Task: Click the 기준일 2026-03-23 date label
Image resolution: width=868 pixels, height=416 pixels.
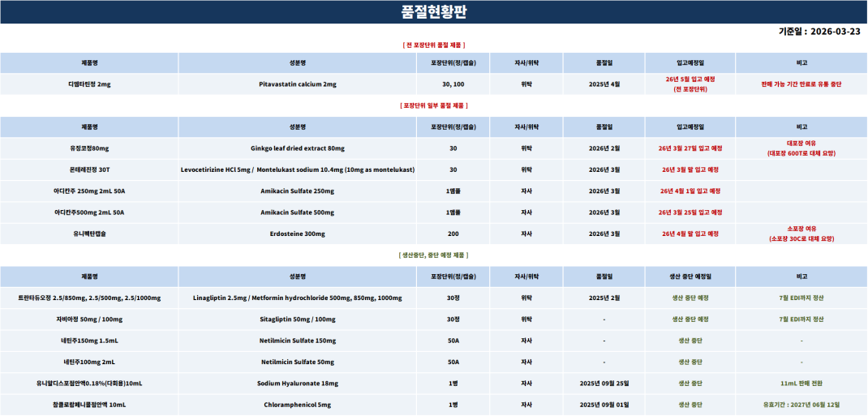Action: [819, 32]
